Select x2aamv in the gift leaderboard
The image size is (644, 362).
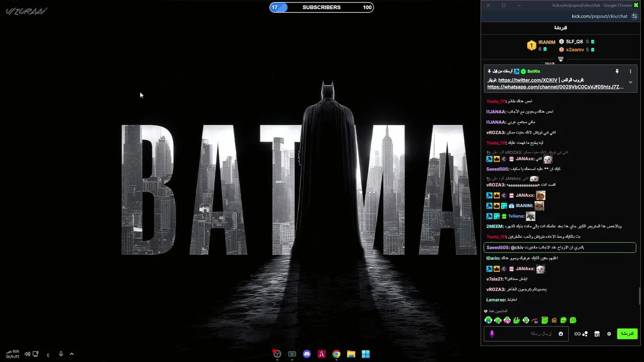(575, 50)
